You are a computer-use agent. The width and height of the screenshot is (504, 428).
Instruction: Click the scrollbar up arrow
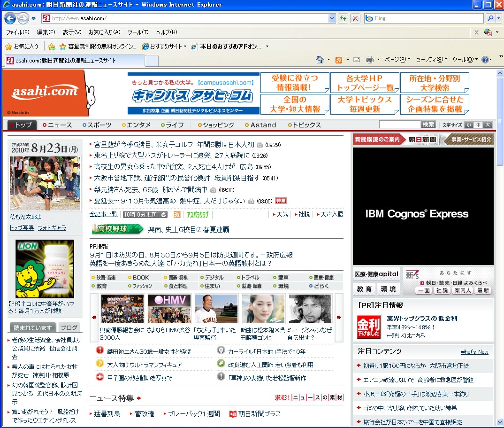(500, 73)
